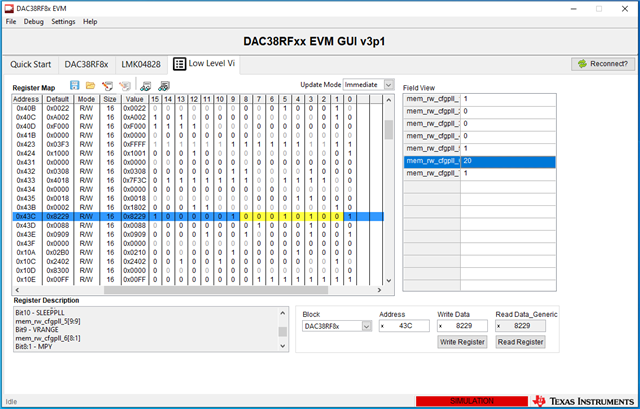Click the Address input field showing 43C

(x=404, y=326)
